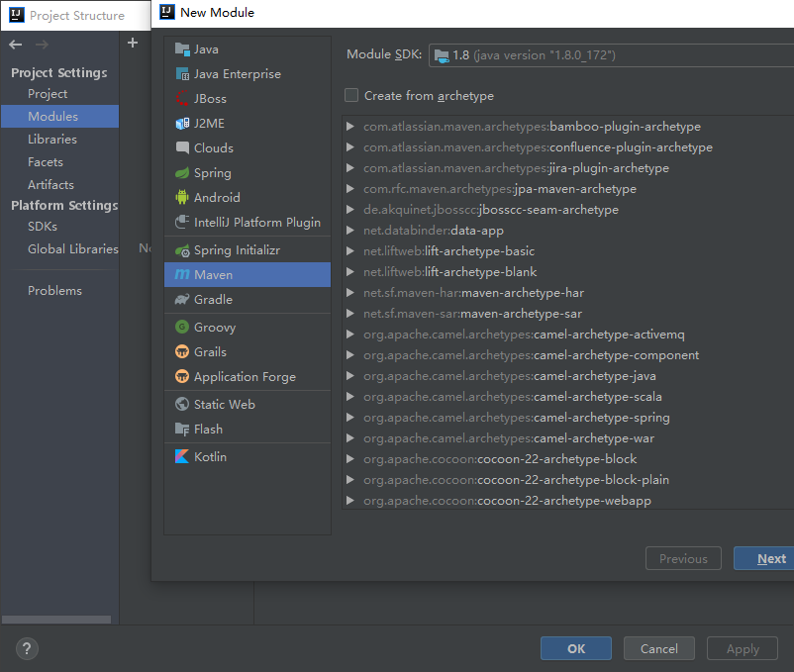Click the Previous button

pos(683,558)
